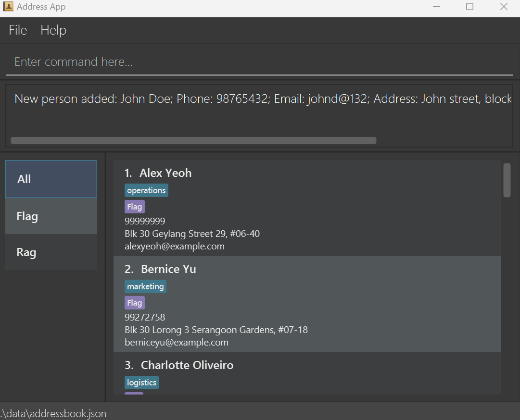Maximize the Address App window

(469, 7)
